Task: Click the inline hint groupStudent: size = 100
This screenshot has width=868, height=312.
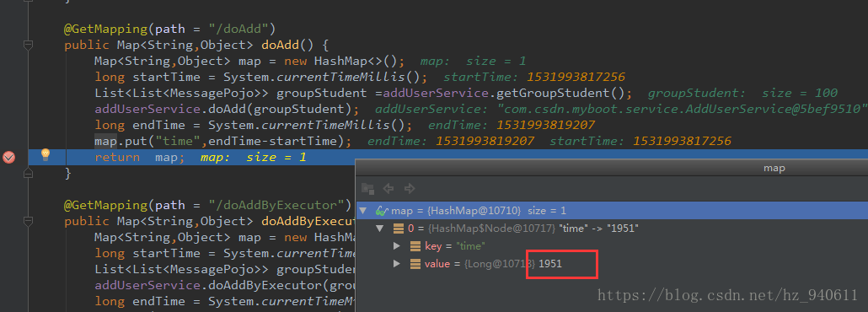Action: [742, 93]
